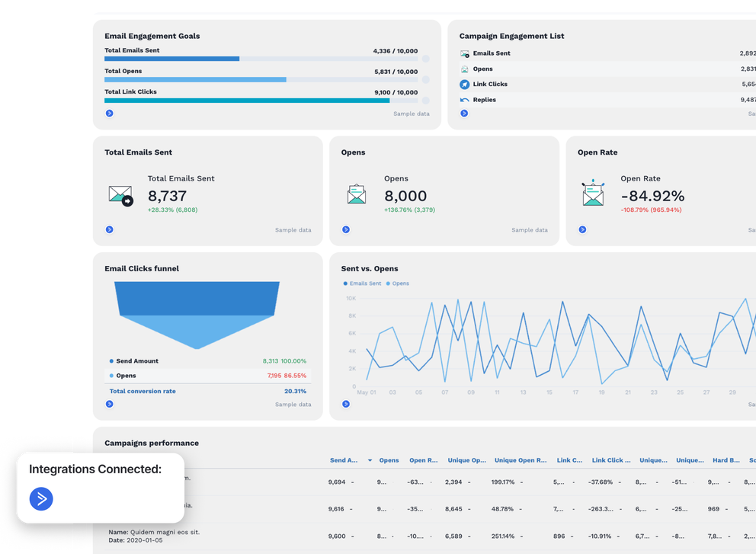This screenshot has width=756, height=554.
Task: Sort table by Unique Open R... column header
Action: click(x=521, y=460)
